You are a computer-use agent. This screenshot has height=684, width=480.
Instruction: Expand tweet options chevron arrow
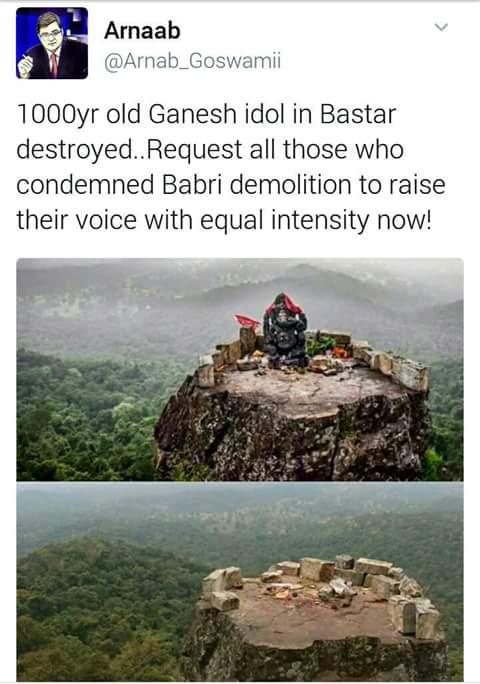pos(441,27)
